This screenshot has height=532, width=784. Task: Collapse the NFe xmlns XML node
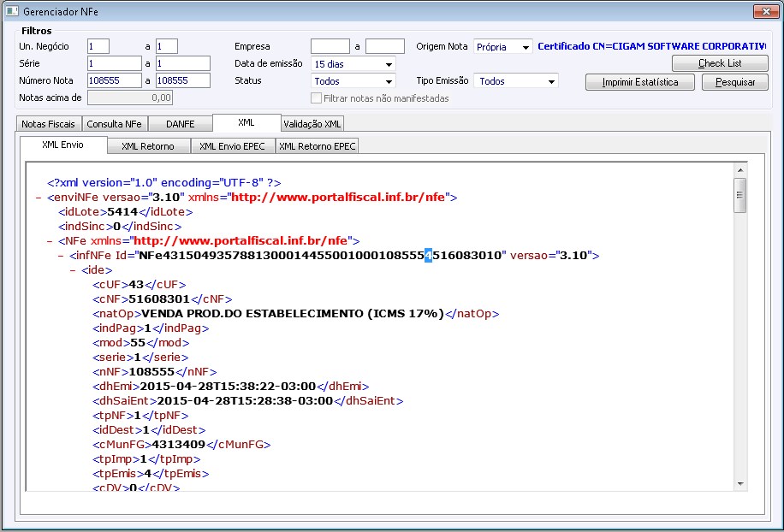pos(50,241)
